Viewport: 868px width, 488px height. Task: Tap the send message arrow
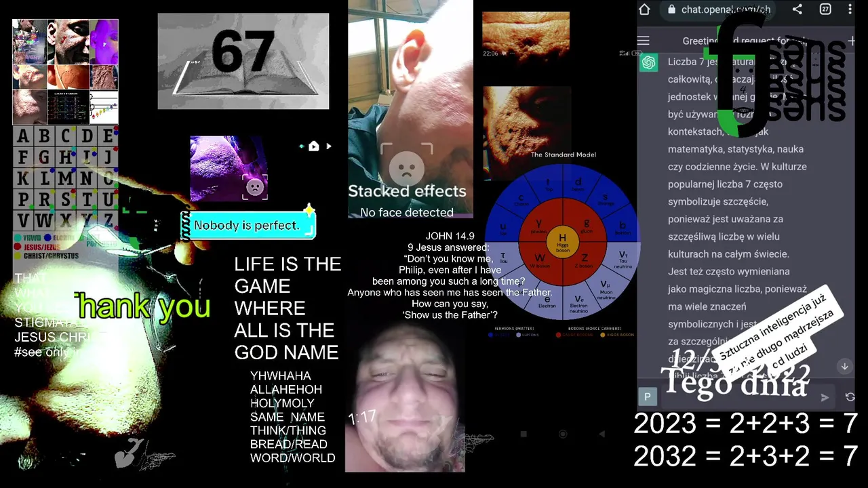pyautogui.click(x=825, y=397)
